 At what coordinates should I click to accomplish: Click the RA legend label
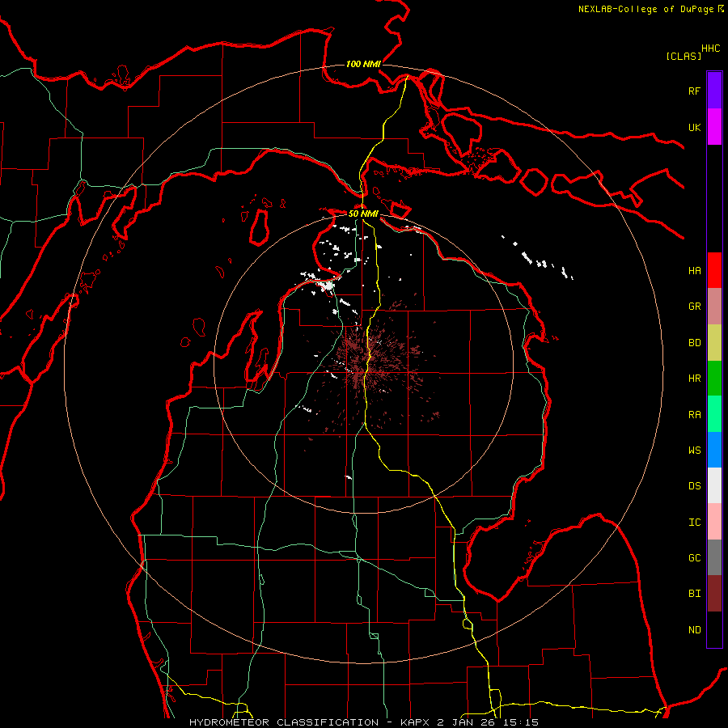694,415
